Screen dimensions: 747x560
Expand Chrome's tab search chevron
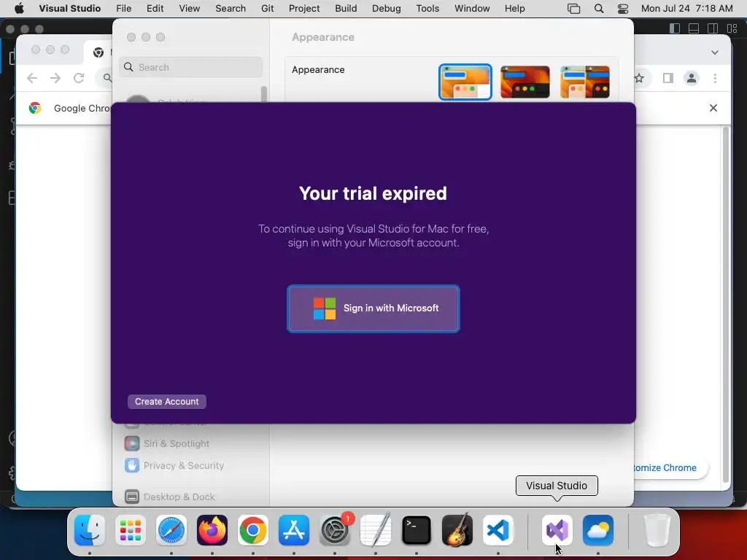715,52
